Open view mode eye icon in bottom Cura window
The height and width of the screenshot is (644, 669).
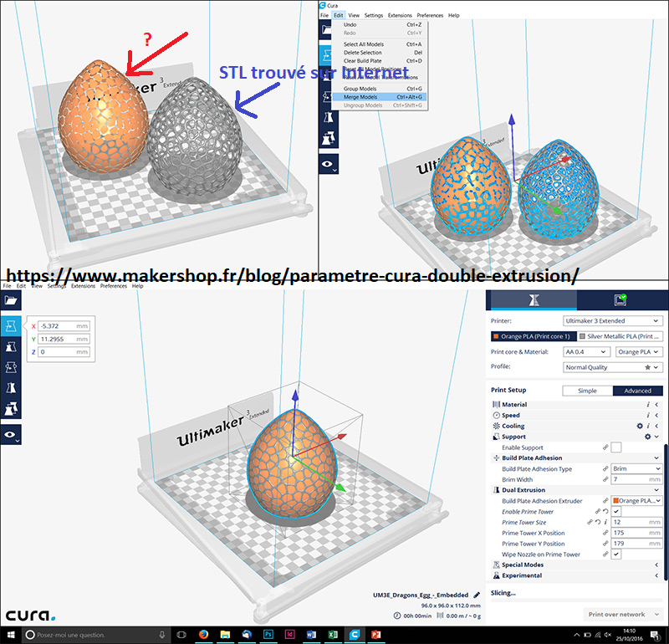pos(11,435)
